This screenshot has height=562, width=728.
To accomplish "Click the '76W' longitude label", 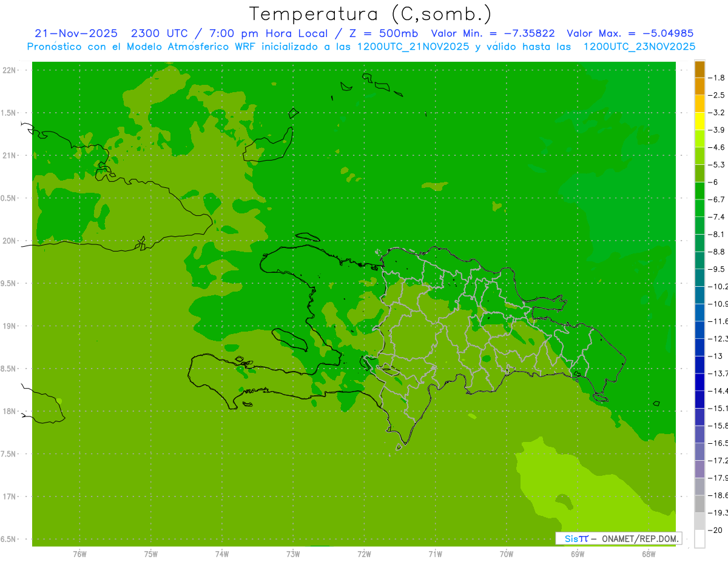I will [79, 554].
